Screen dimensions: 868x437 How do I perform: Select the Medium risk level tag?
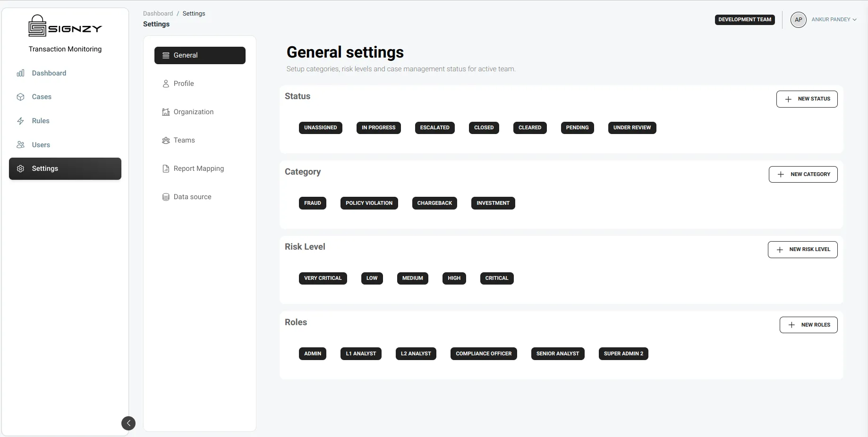tap(413, 278)
